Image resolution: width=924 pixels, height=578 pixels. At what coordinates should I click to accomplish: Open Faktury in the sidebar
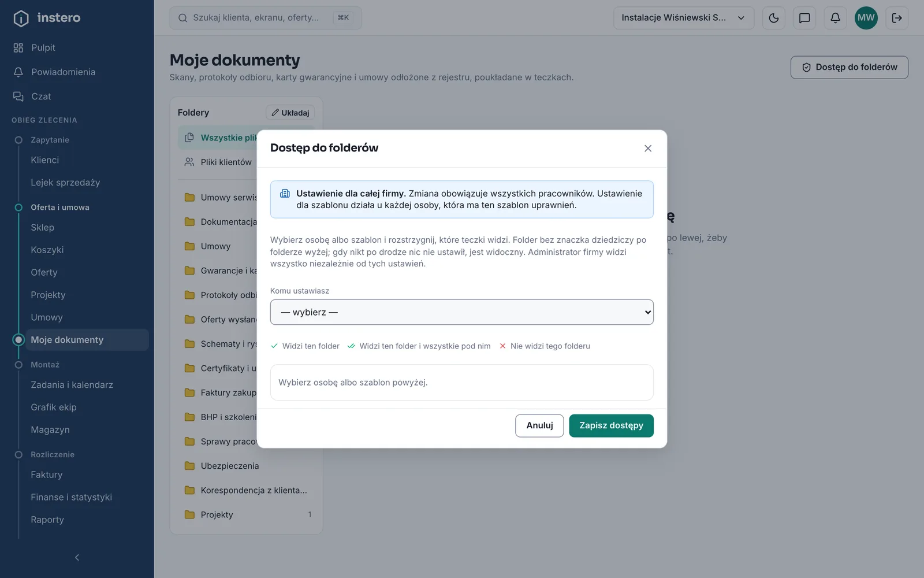pos(46,475)
